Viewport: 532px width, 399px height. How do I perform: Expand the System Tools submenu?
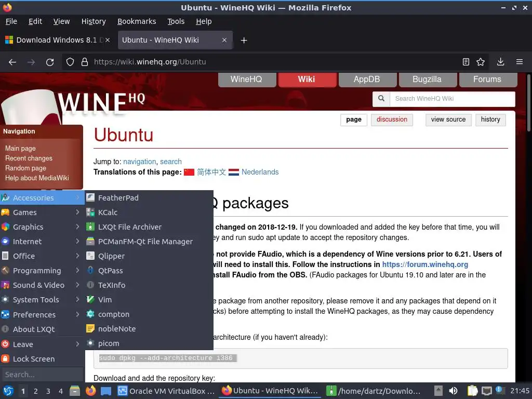[x=42, y=300]
